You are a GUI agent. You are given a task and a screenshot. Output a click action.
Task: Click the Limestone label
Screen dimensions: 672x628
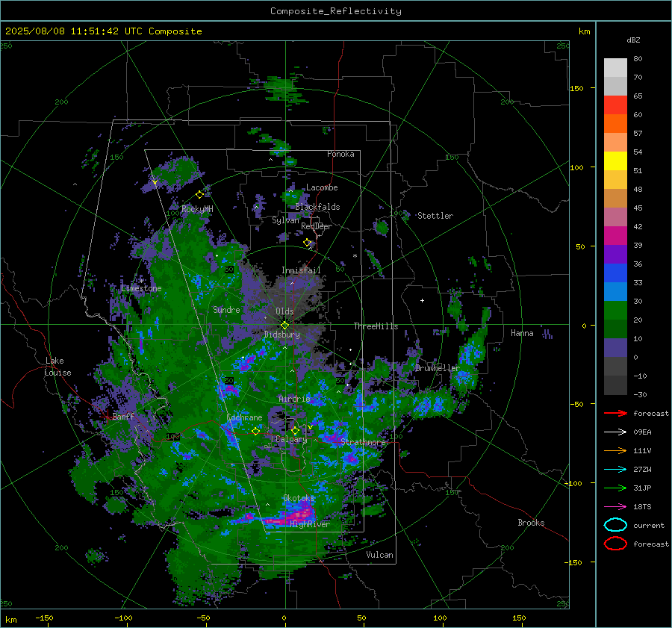pyautogui.click(x=141, y=288)
